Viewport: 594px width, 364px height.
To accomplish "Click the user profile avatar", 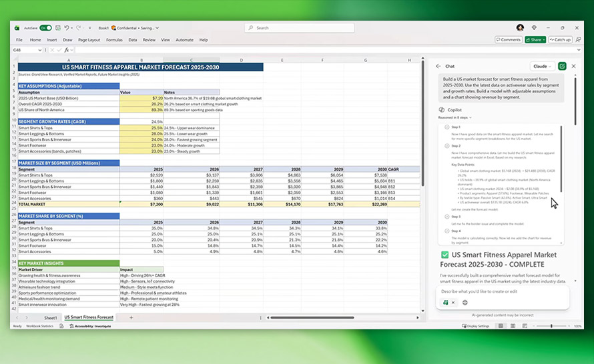I will [x=520, y=28].
